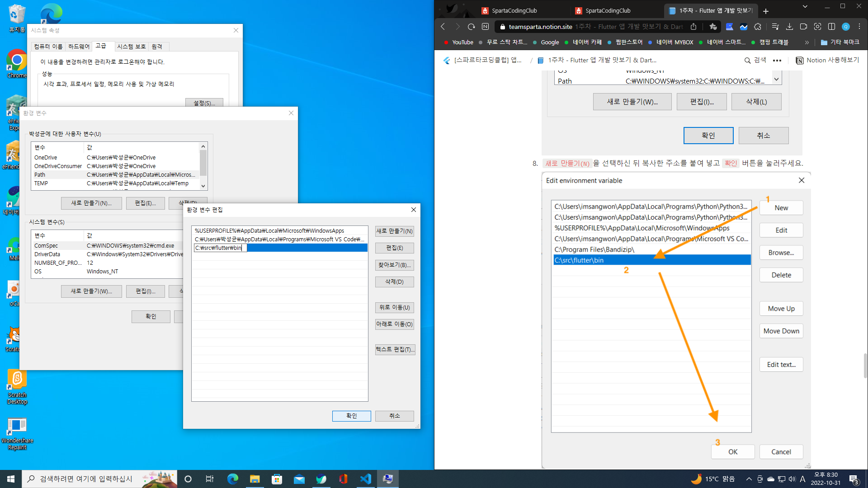This screenshot has width=868, height=488.
Task: Open Task View on the taskbar
Action: (x=209, y=479)
